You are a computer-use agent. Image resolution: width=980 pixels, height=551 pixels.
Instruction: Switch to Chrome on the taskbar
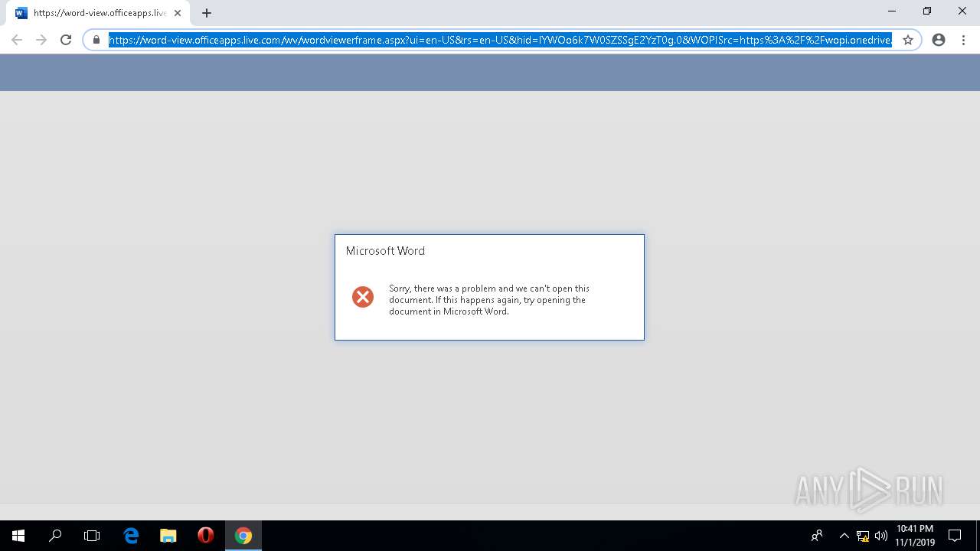pyautogui.click(x=243, y=536)
